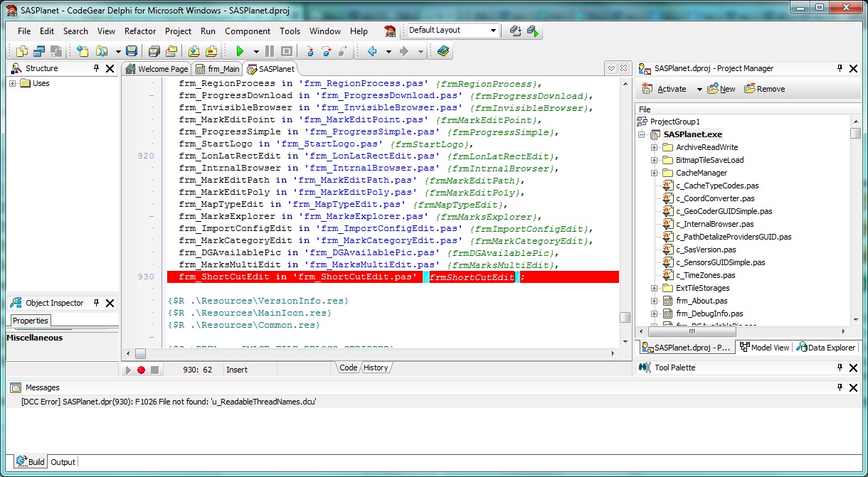Switch to the frm_Main editor tab
The height and width of the screenshot is (477, 868).
click(218, 69)
